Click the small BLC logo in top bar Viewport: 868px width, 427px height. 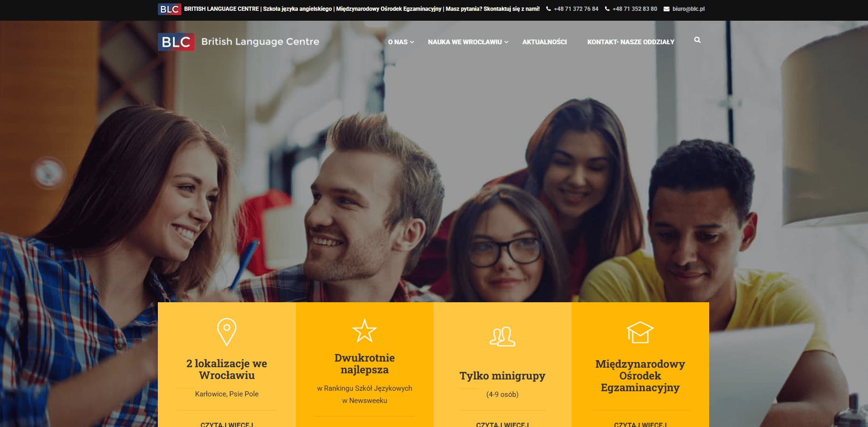click(169, 9)
